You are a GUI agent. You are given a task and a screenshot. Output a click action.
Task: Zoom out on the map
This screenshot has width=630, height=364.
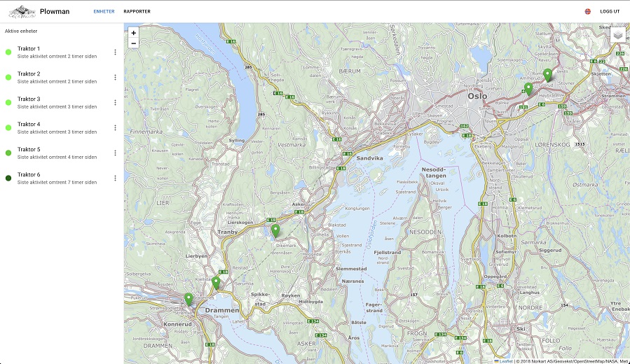click(133, 43)
